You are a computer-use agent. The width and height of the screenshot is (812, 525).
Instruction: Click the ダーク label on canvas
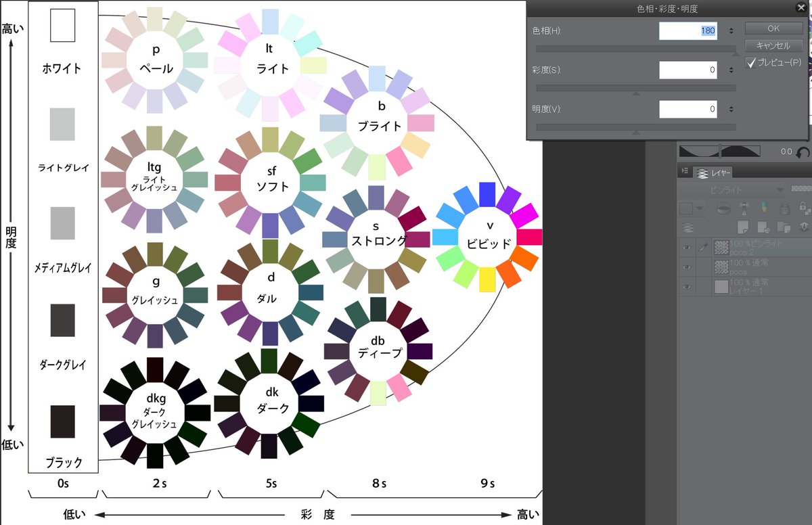(x=273, y=408)
